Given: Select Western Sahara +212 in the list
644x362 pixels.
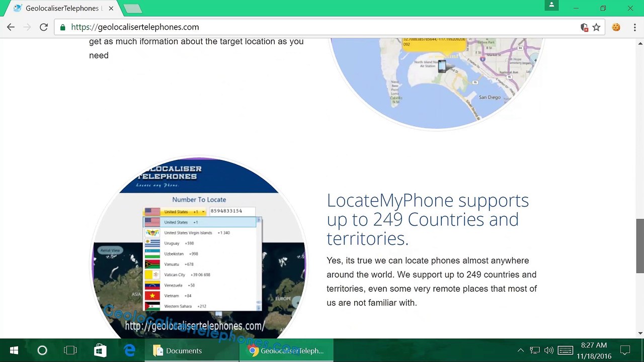Looking at the screenshot, I should (200, 306).
